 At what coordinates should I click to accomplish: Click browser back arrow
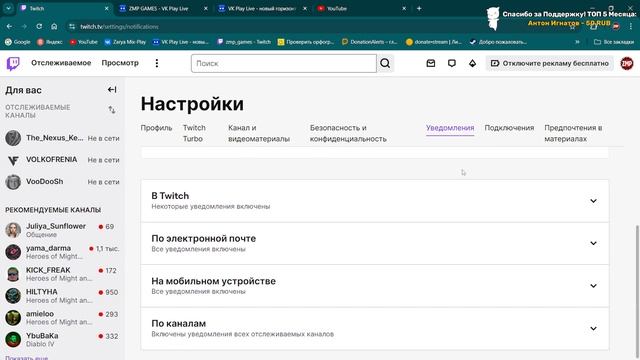click(9, 26)
